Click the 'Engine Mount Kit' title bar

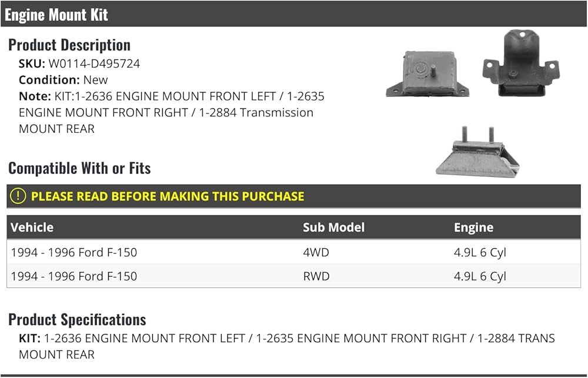coord(56,15)
